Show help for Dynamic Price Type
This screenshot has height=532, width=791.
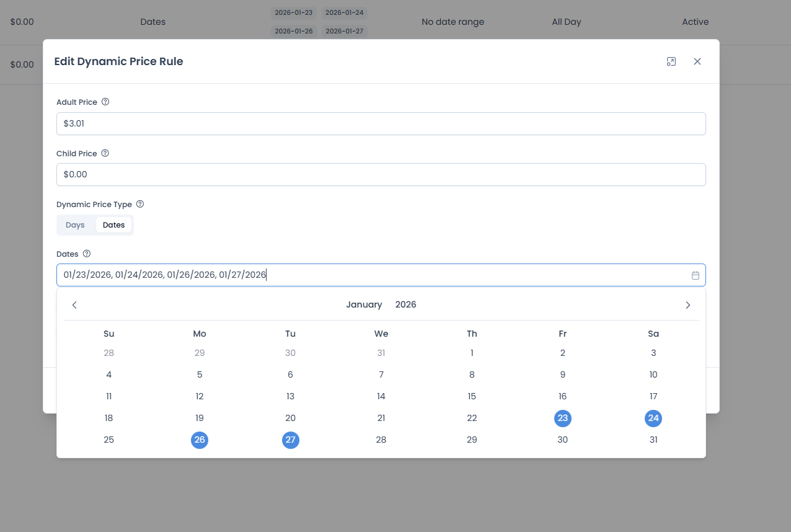click(x=140, y=204)
